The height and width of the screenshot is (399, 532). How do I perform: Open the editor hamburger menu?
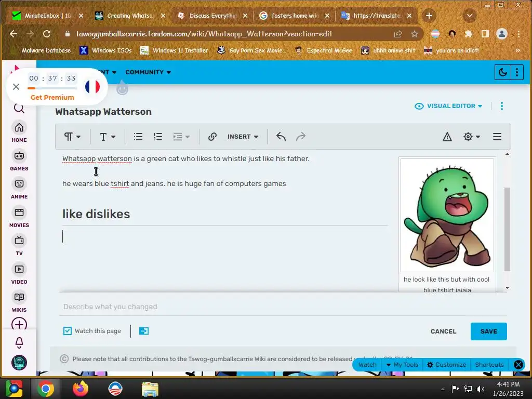497,137
